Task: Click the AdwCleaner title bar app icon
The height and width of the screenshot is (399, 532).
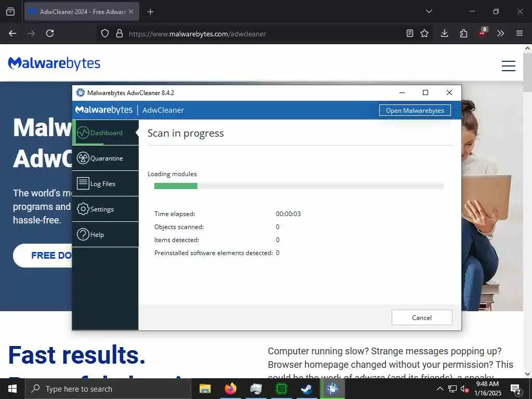Action: click(x=81, y=92)
